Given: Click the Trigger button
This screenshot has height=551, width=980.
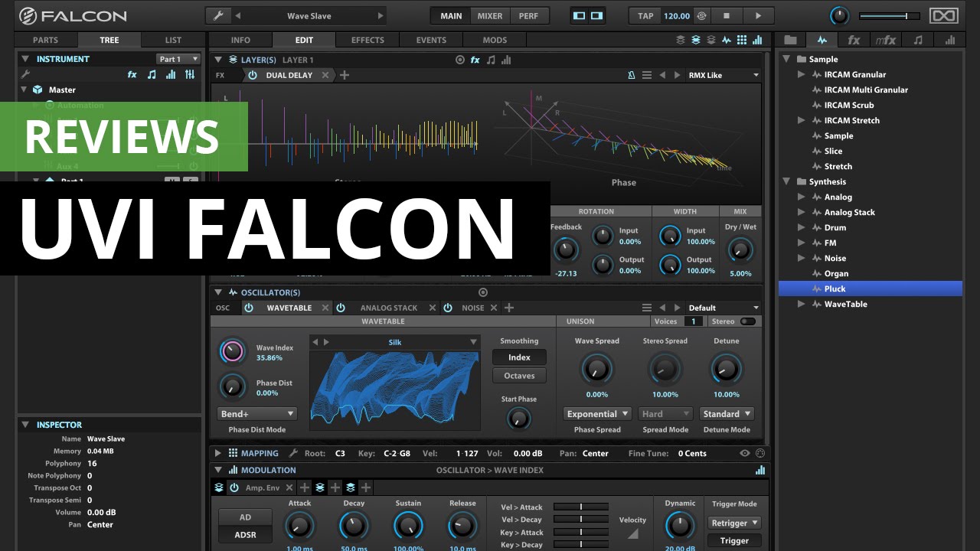Looking at the screenshot, I should point(734,540).
